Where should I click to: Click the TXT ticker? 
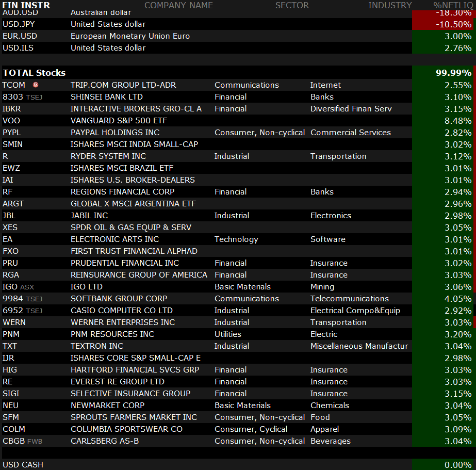coord(10,346)
